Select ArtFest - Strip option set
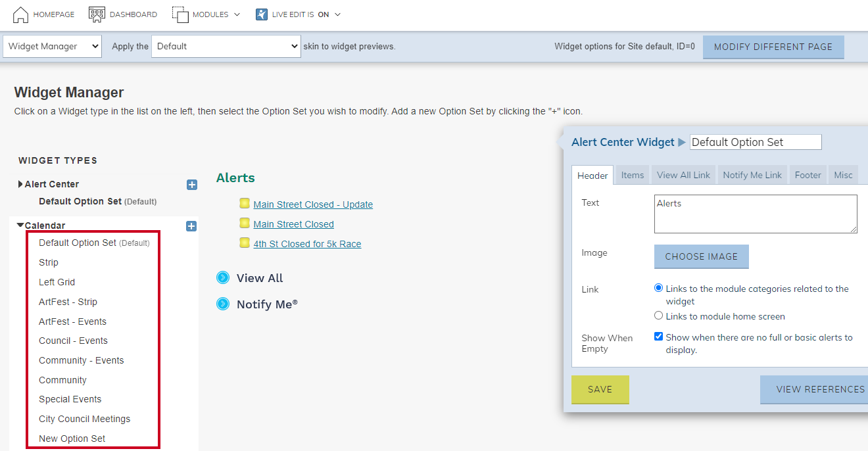 coord(68,302)
